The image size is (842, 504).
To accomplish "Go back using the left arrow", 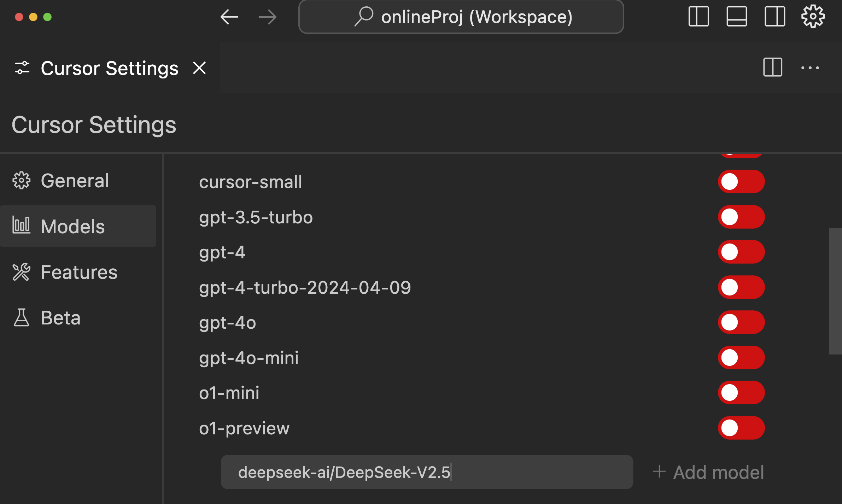I will 229,17.
